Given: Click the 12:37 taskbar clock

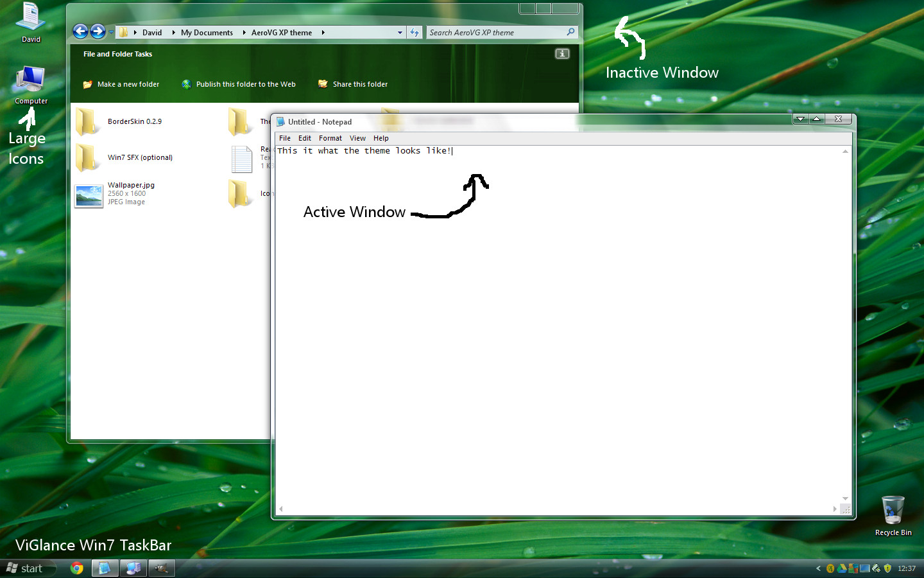Looking at the screenshot, I should coord(907,568).
